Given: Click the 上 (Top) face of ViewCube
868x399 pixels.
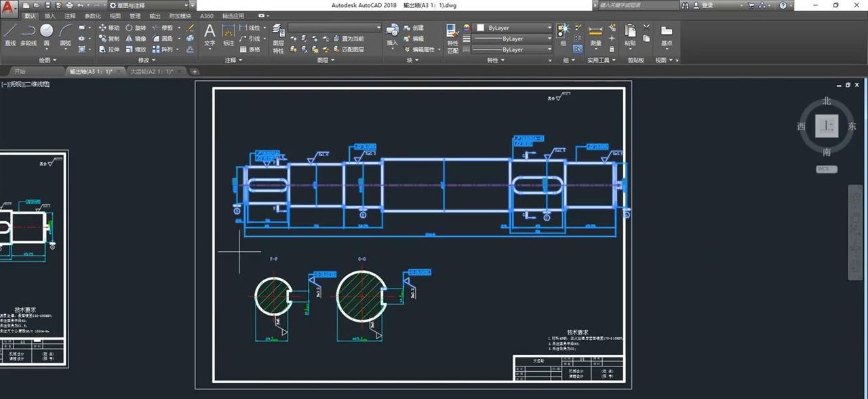Looking at the screenshot, I should 826,126.
